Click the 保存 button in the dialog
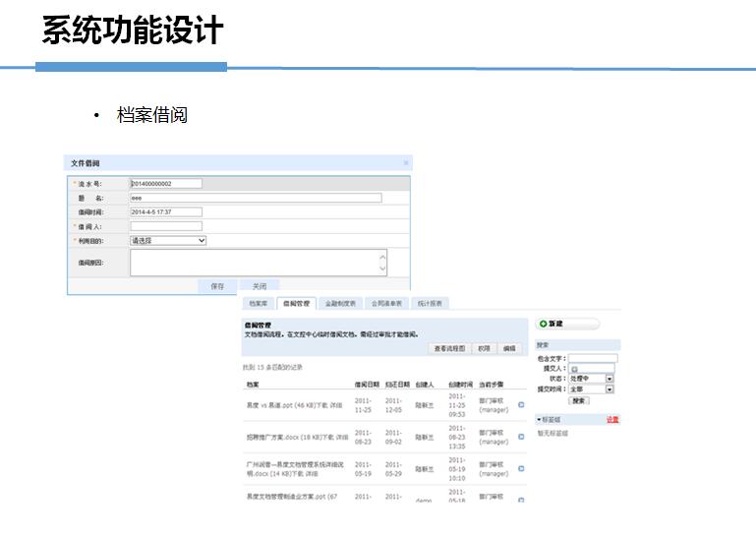 click(217, 286)
